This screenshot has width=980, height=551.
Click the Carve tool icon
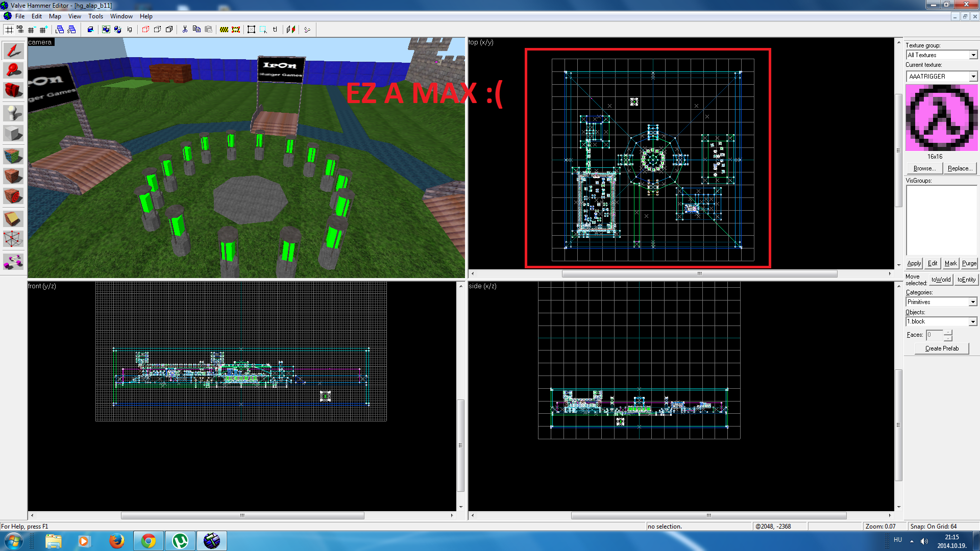(x=90, y=30)
